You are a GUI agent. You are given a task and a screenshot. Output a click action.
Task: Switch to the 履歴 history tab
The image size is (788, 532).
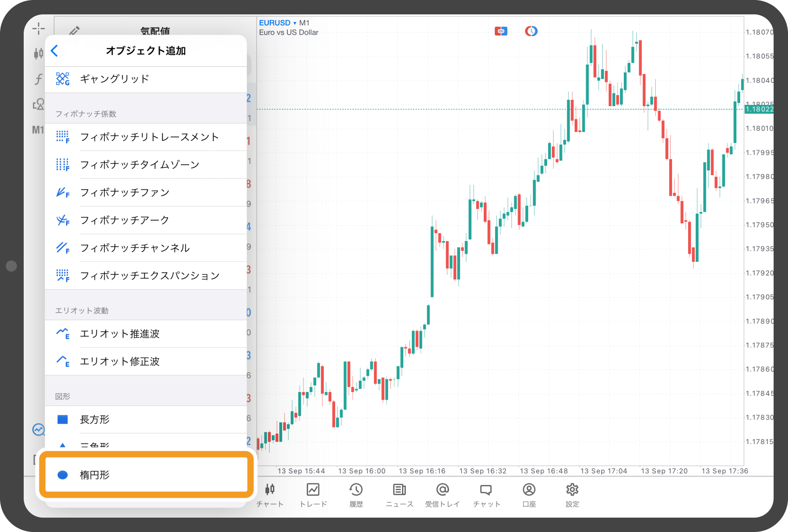(356, 494)
